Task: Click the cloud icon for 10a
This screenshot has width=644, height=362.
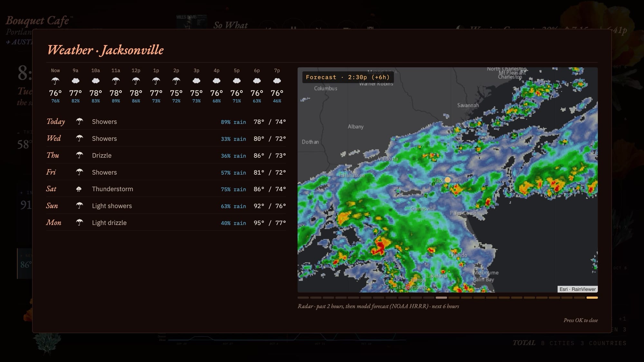Action: tap(96, 81)
